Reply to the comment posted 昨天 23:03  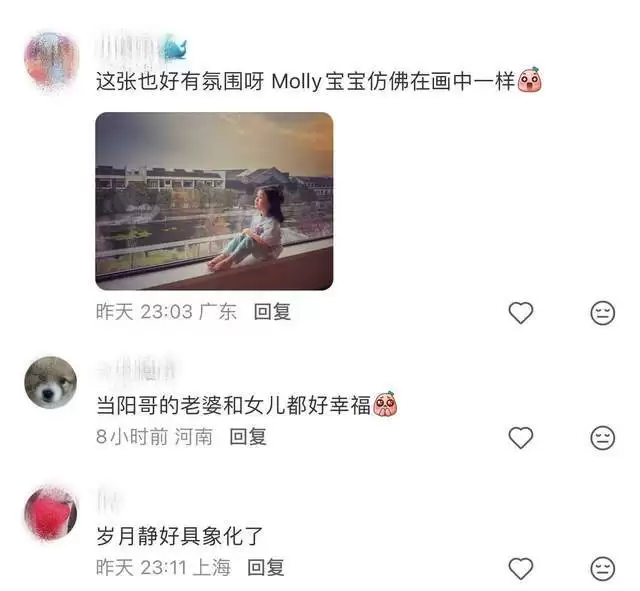click(272, 312)
